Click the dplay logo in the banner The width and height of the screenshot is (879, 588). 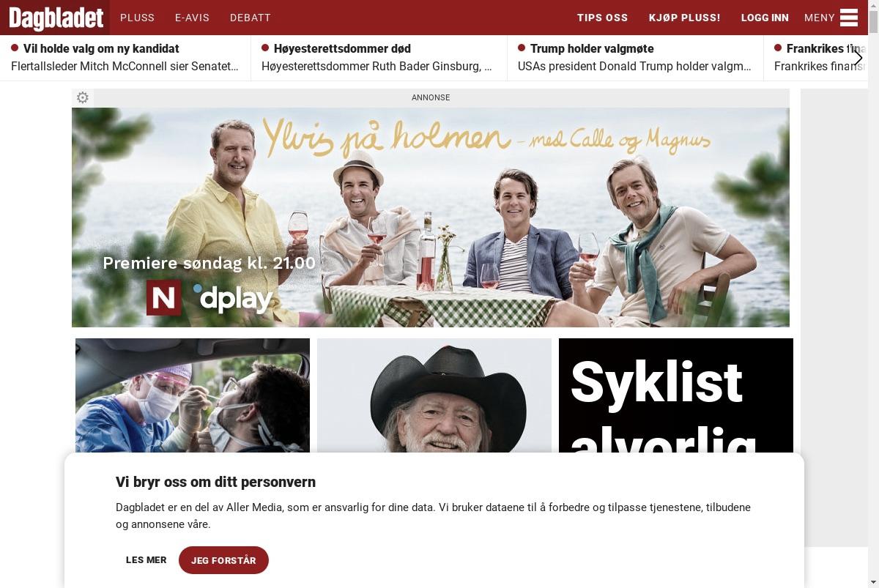coord(233,297)
